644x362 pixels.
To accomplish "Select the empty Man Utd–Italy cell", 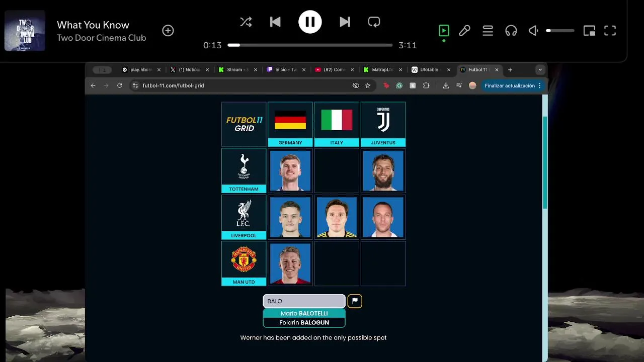I will point(337,263).
